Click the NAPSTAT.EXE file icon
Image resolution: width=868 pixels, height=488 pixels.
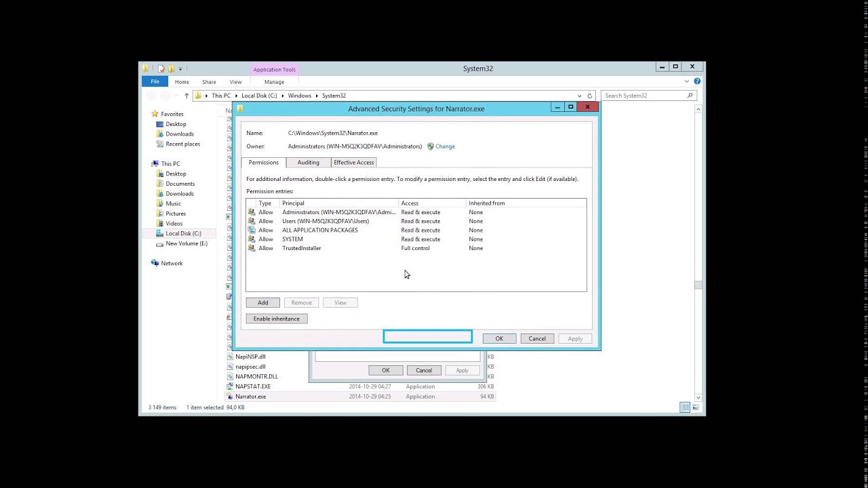(231, 386)
